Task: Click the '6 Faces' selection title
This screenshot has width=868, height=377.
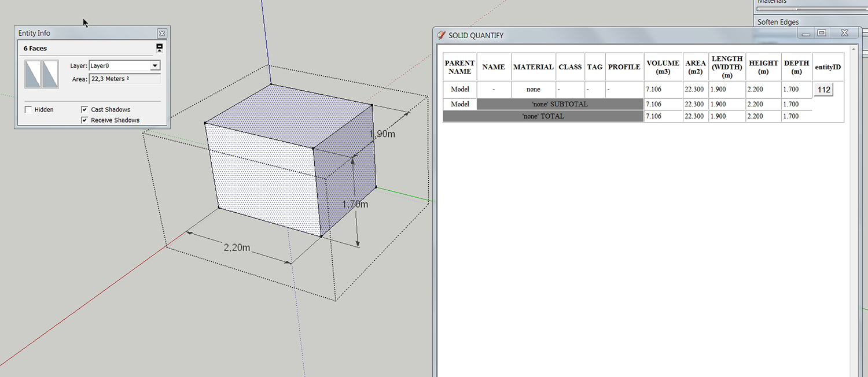Action: pyautogui.click(x=35, y=49)
